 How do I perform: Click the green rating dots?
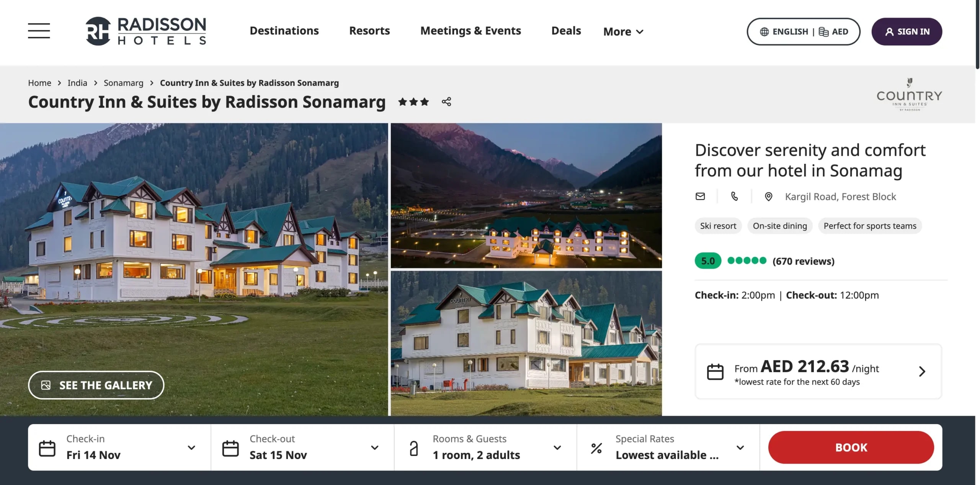coord(747,261)
